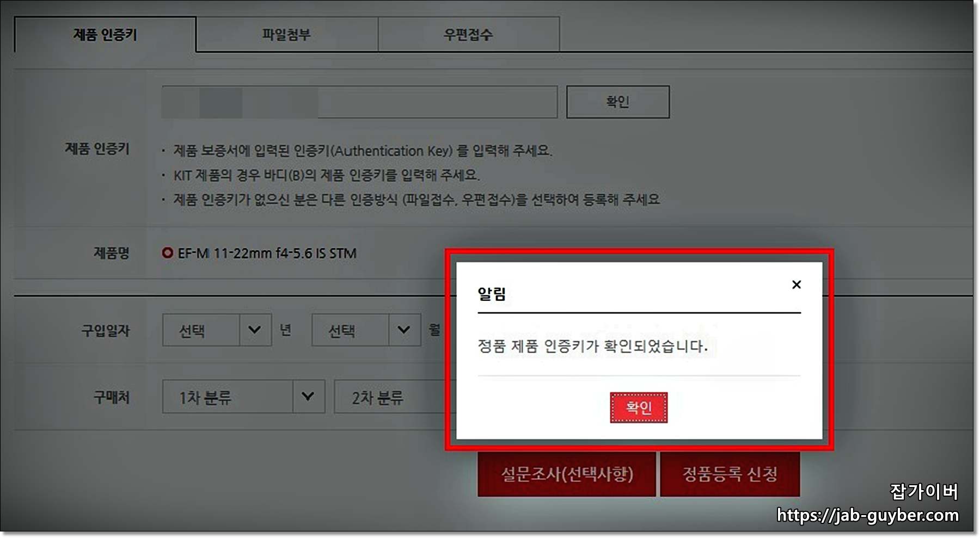Viewport: 980px width, 538px height.
Task: Switch to the 파일첨부 tab
Action: [x=286, y=35]
